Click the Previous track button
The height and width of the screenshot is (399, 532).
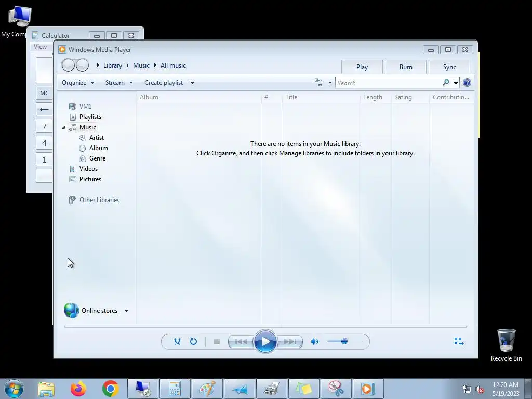241,342
